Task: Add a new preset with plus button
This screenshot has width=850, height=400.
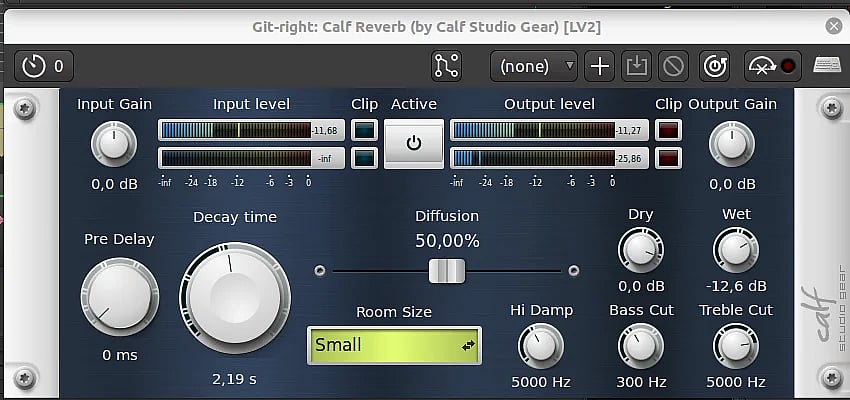Action: click(600, 66)
